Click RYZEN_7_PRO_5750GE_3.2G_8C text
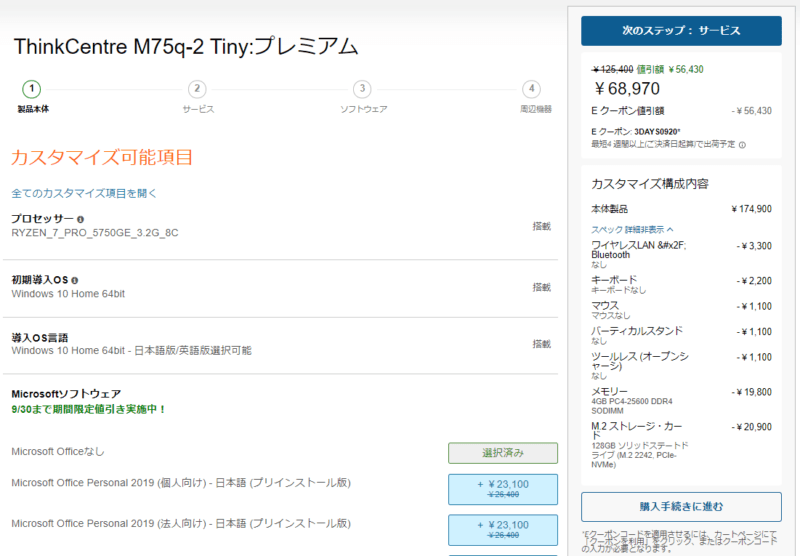Screen dimensions: 800x556 [x=95, y=233]
